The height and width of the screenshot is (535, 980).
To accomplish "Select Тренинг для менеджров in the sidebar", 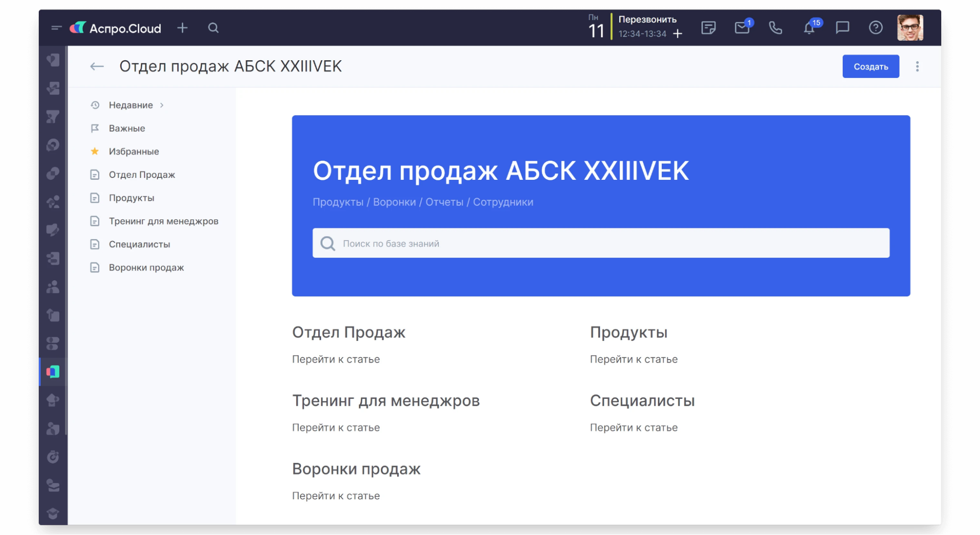I will coord(164,221).
